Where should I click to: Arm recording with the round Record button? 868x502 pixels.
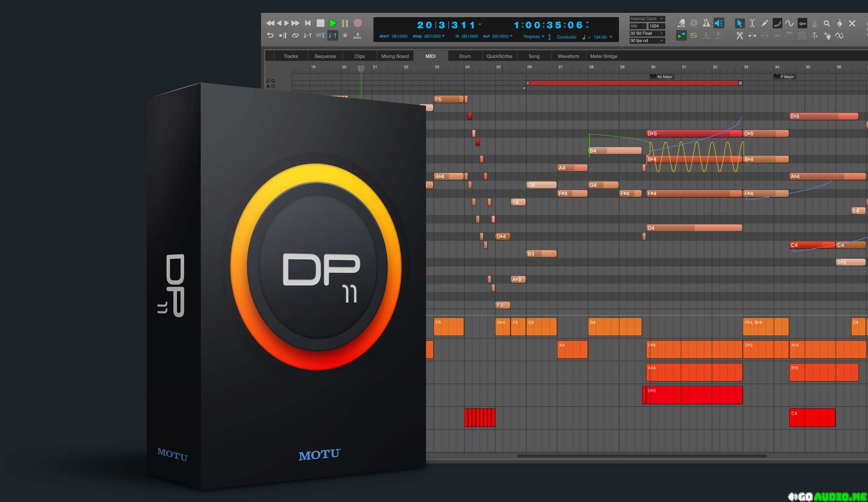(x=358, y=23)
